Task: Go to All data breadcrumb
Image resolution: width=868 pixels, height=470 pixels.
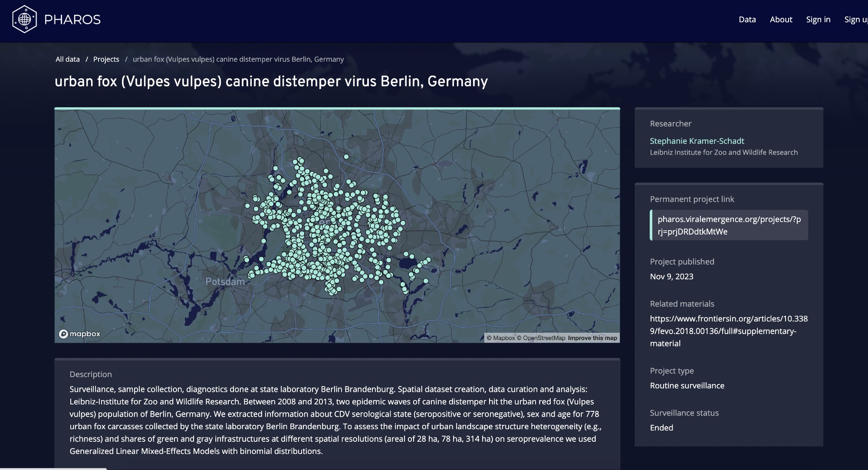Action: tap(68, 59)
